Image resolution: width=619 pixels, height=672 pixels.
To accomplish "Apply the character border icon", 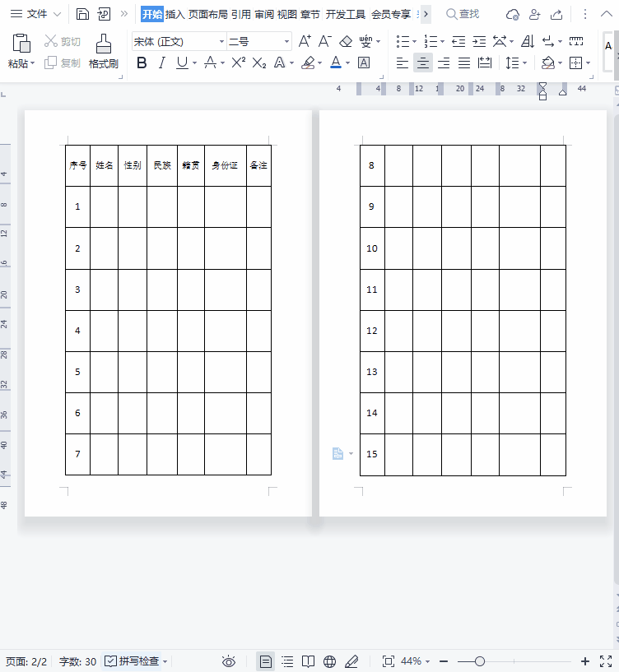I will tap(364, 63).
